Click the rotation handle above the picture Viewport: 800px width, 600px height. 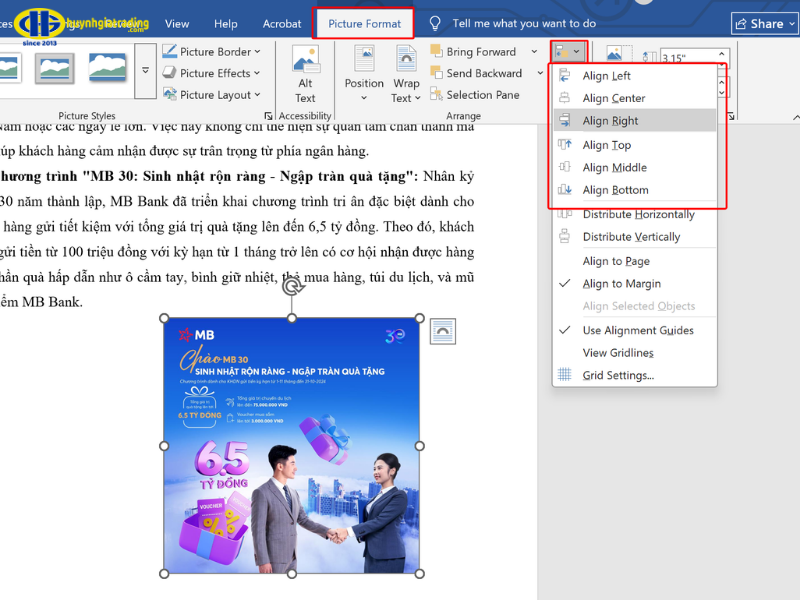click(x=292, y=286)
